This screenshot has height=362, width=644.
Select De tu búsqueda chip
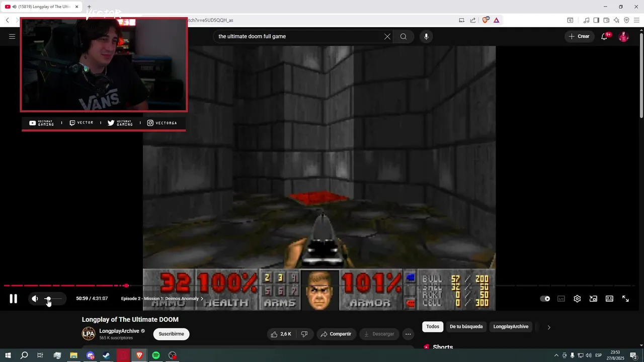pyautogui.click(x=466, y=327)
